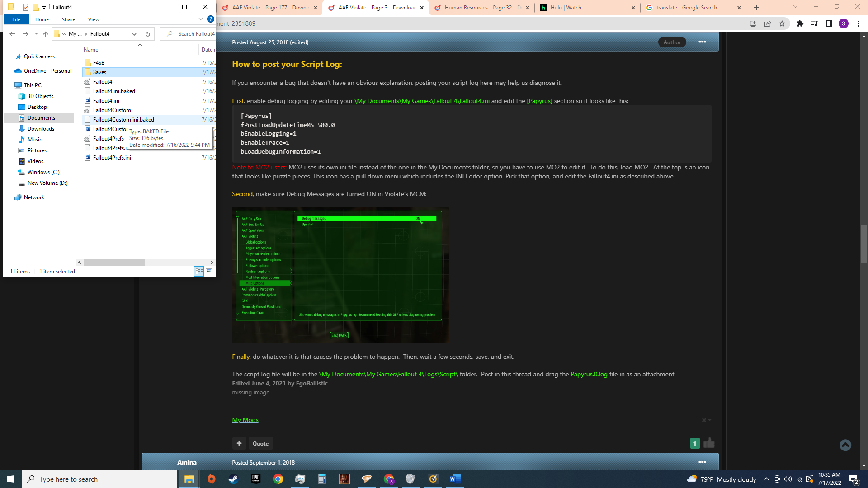Open Chrome profile avatar S
The height and width of the screenshot is (488, 868).
[844, 23]
